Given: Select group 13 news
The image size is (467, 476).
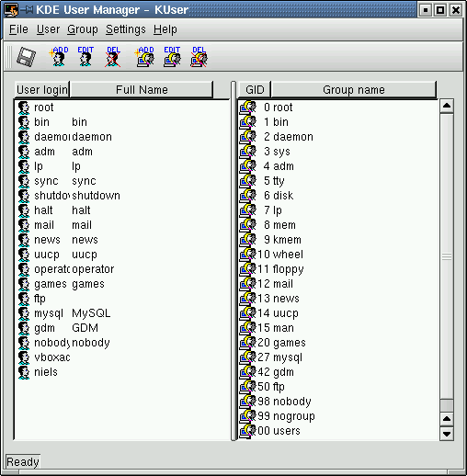Looking at the screenshot, I should 338,299.
